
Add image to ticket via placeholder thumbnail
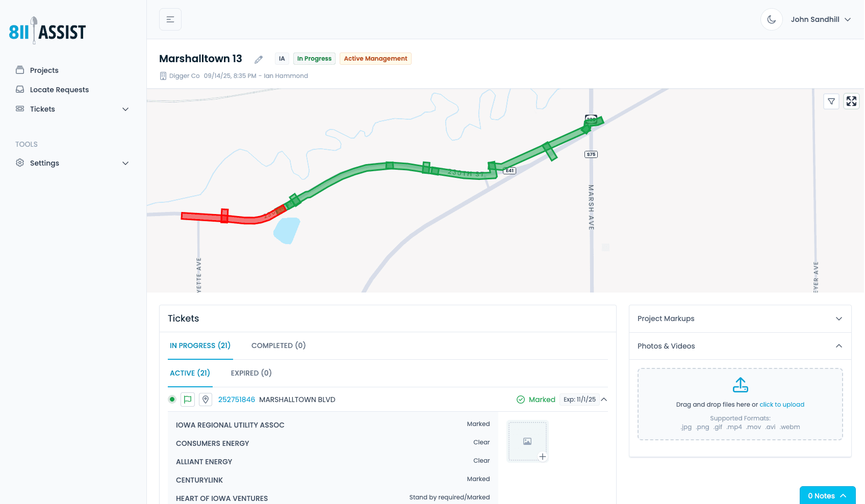pyautogui.click(x=527, y=441)
